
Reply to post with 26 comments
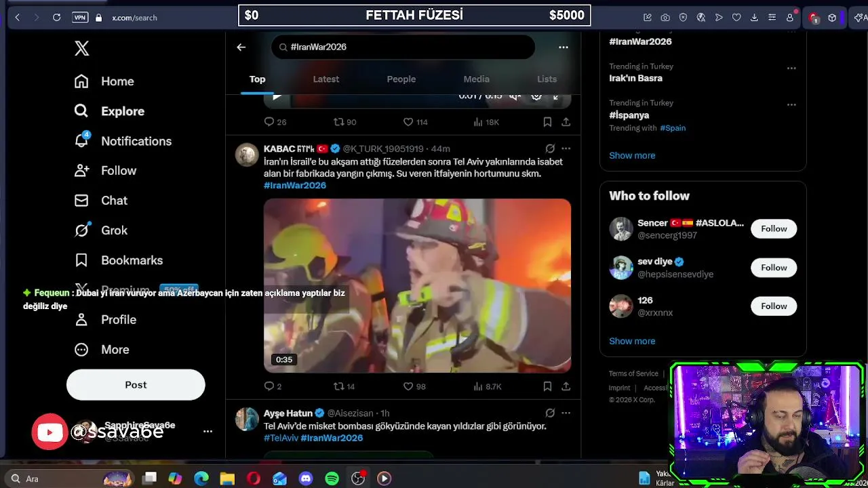coord(275,122)
